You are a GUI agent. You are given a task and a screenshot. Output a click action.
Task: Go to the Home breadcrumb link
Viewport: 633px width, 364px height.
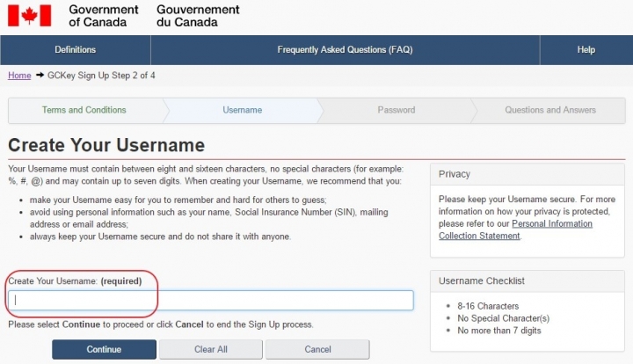[x=19, y=76]
